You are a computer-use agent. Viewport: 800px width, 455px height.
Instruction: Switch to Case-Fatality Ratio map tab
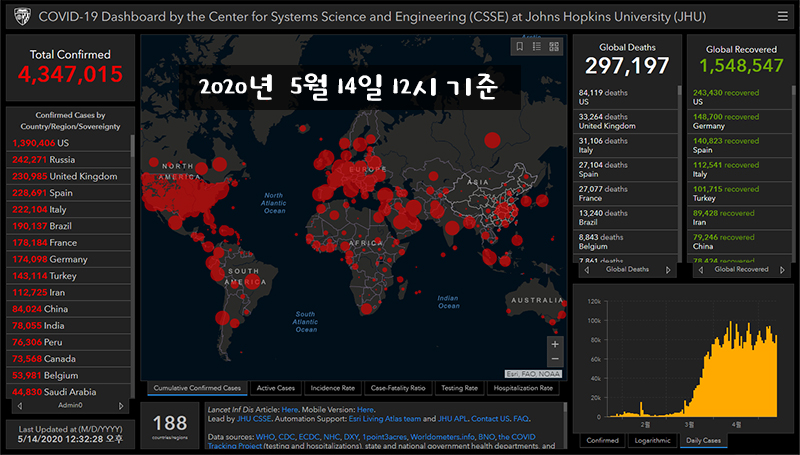click(x=398, y=388)
